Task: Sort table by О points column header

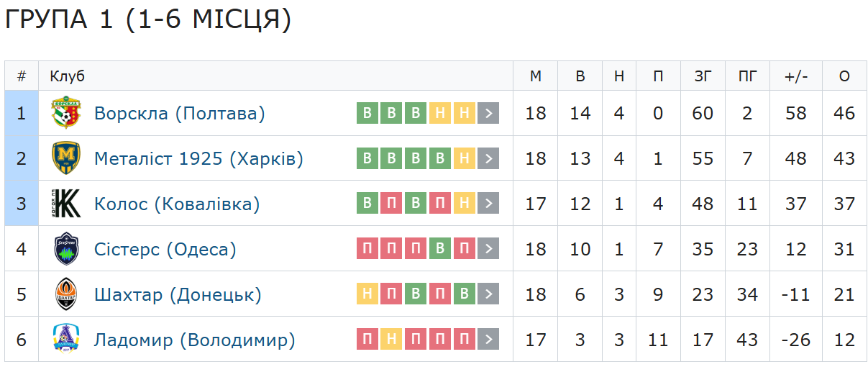Action: (845, 76)
